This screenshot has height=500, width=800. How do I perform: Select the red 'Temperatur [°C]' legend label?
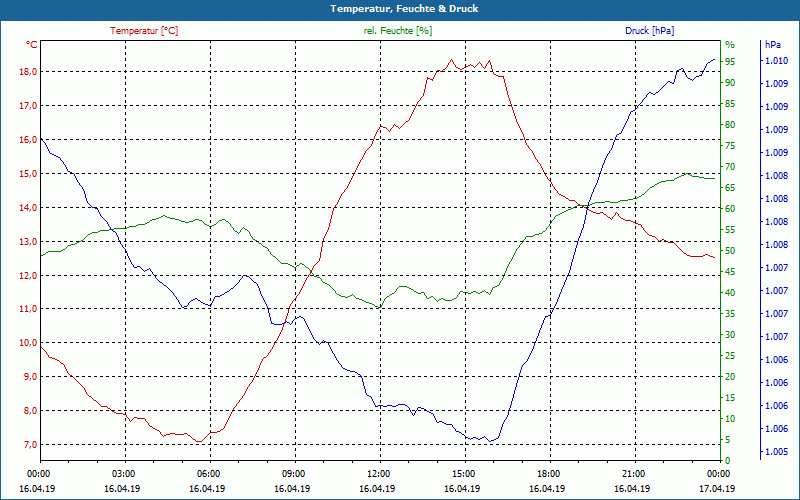(x=144, y=31)
